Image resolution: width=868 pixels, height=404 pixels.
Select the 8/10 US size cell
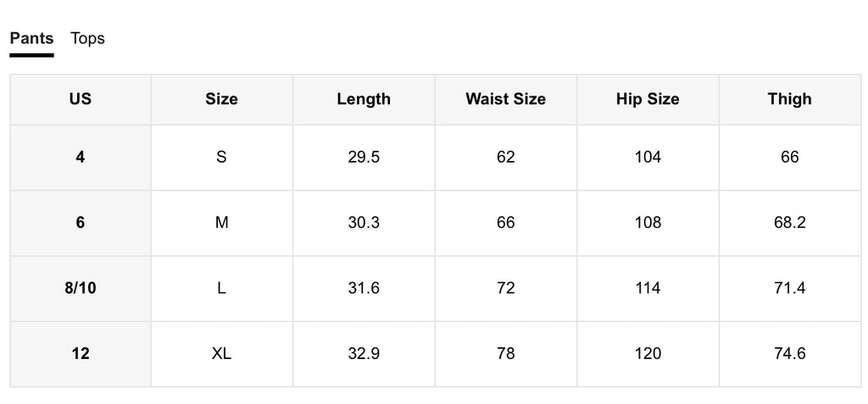(81, 288)
